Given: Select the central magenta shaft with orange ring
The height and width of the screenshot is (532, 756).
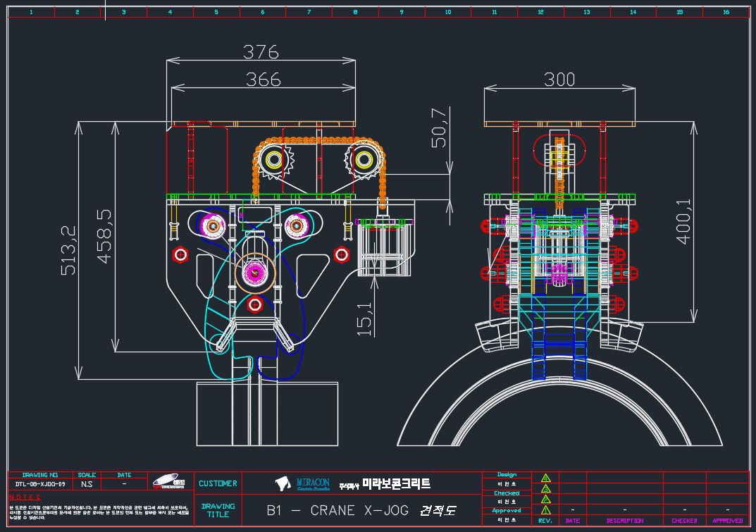Looking at the screenshot, I should [x=255, y=273].
